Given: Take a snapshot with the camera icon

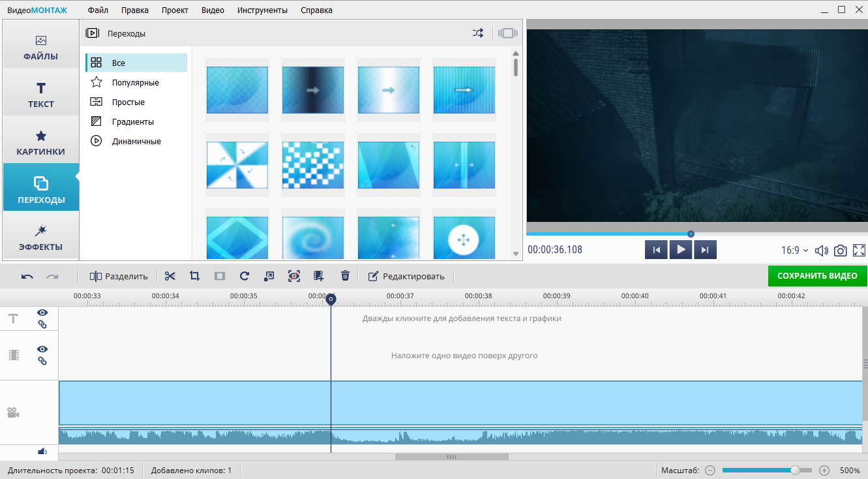Looking at the screenshot, I should point(841,250).
